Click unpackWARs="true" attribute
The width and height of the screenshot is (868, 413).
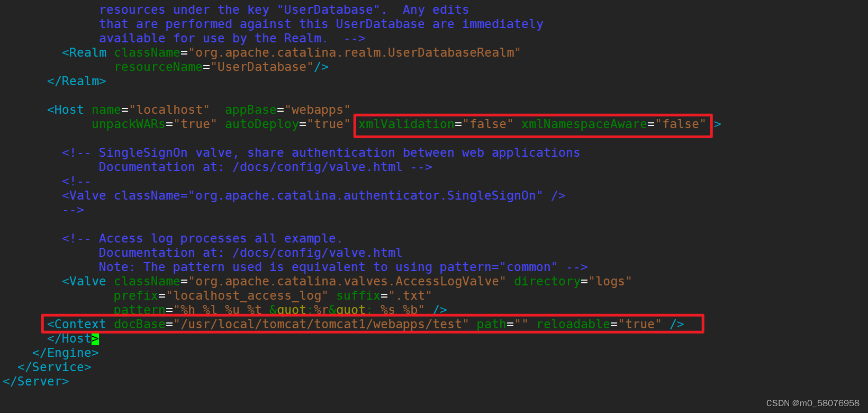(x=155, y=124)
